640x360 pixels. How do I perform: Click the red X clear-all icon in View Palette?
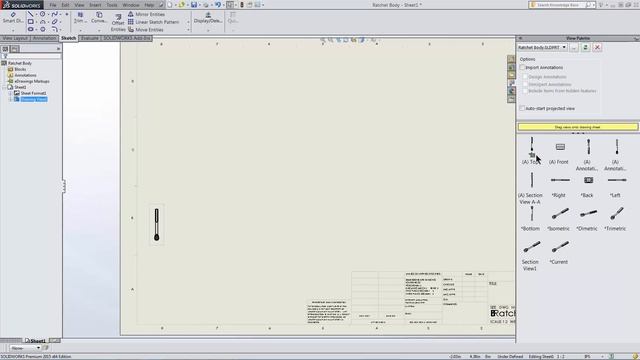pyautogui.click(x=597, y=47)
